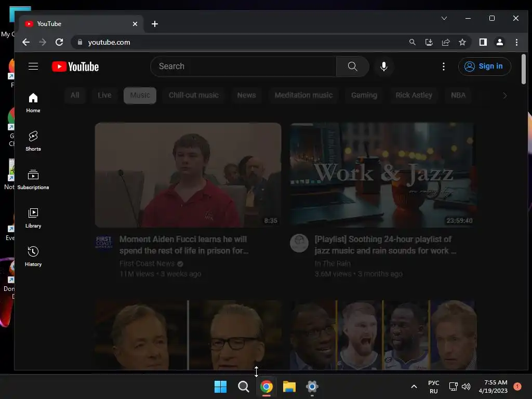Open First Coast News channel avatar

click(x=104, y=243)
